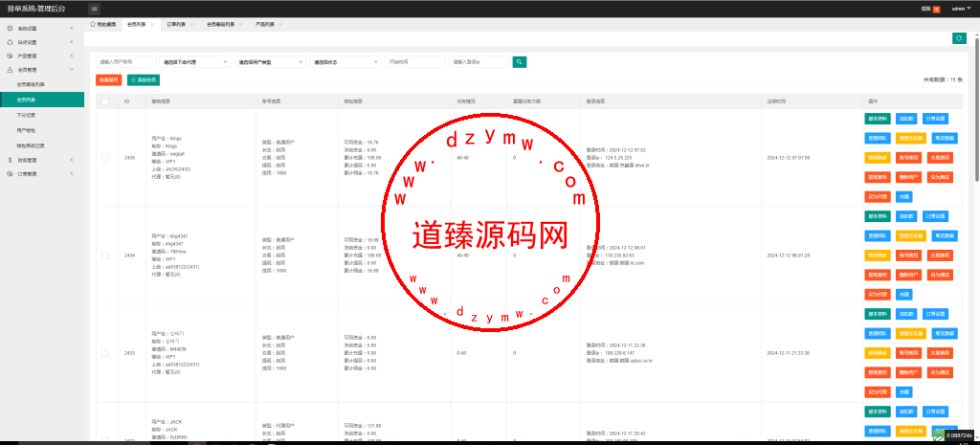Click the icon beside 产品管理 in sidebar
Screen dimensions: 980x445
click(x=10, y=56)
